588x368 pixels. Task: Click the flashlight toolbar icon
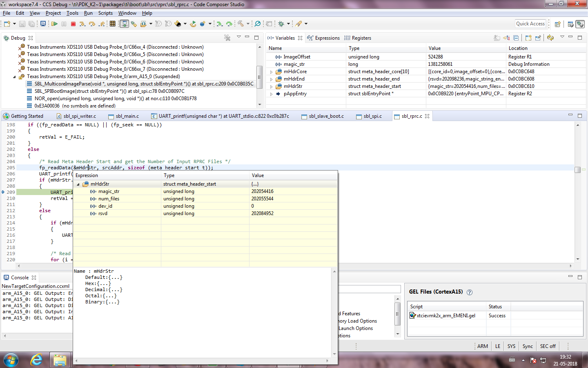(x=299, y=24)
